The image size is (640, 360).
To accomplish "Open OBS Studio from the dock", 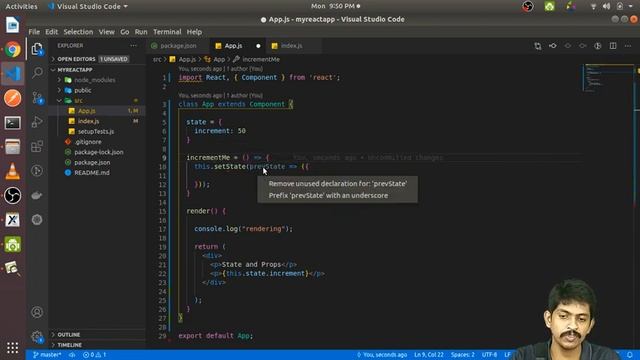I will point(13,196).
